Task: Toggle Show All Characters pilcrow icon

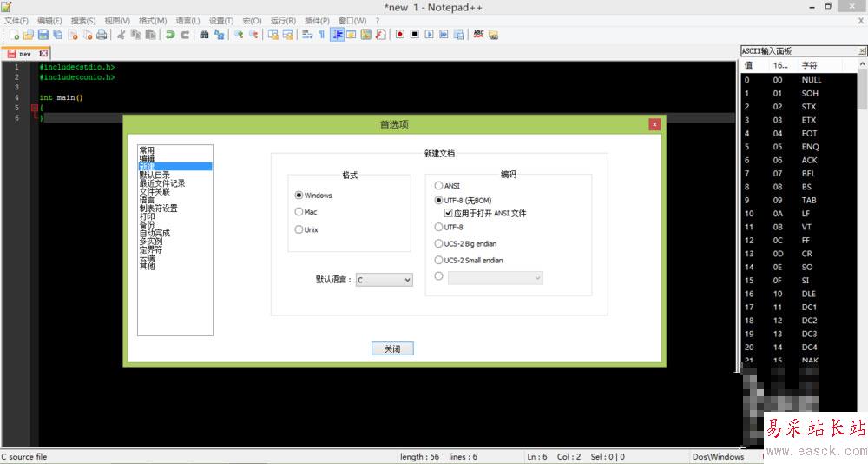Action: tap(322, 35)
